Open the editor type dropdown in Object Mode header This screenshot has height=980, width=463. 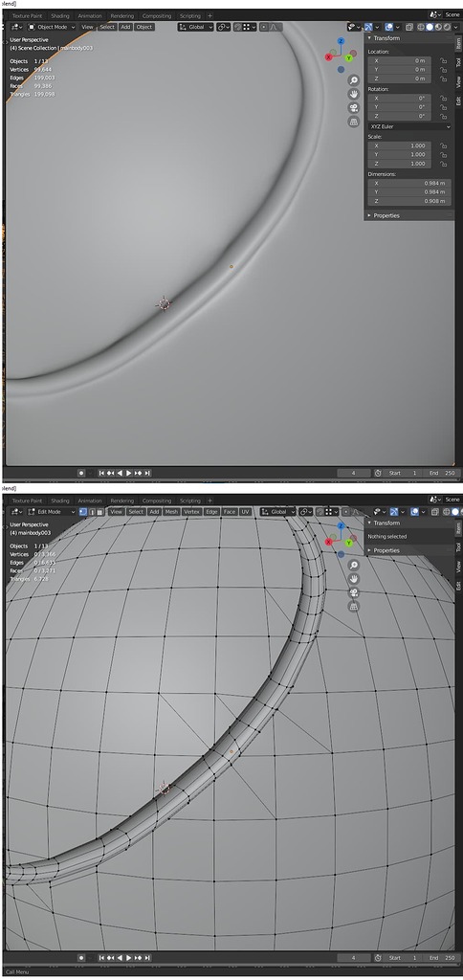point(16,27)
